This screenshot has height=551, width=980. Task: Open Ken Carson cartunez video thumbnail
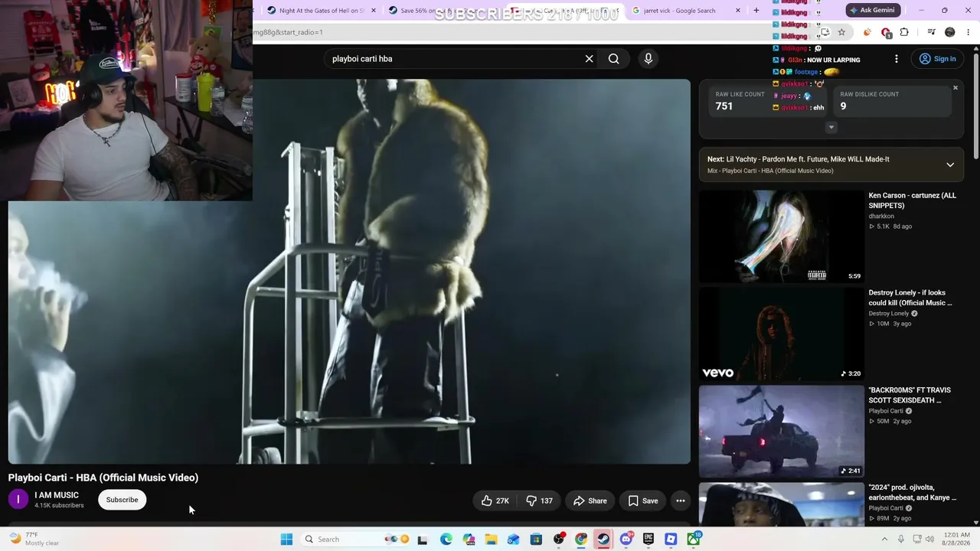pos(781,236)
